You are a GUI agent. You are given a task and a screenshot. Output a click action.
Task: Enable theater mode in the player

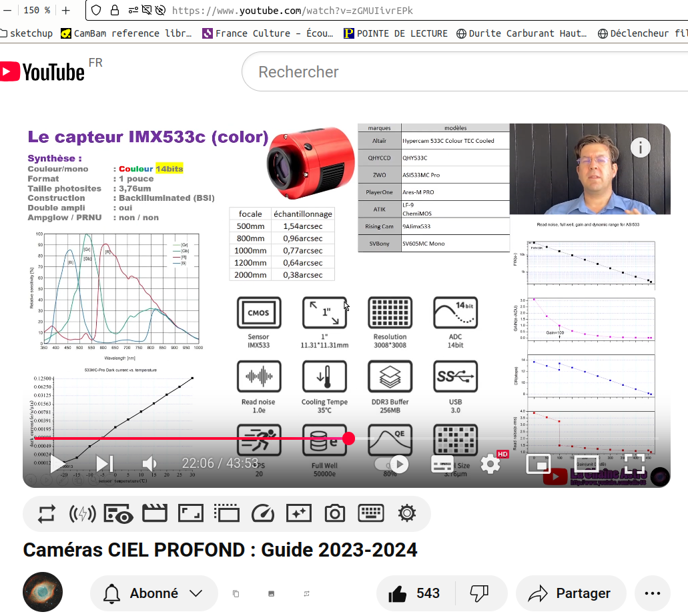point(587,465)
